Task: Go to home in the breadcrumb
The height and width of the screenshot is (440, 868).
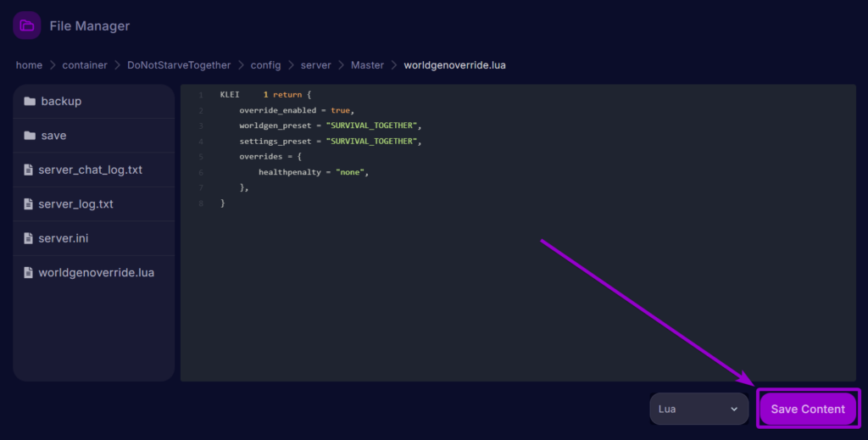Action: [29, 65]
